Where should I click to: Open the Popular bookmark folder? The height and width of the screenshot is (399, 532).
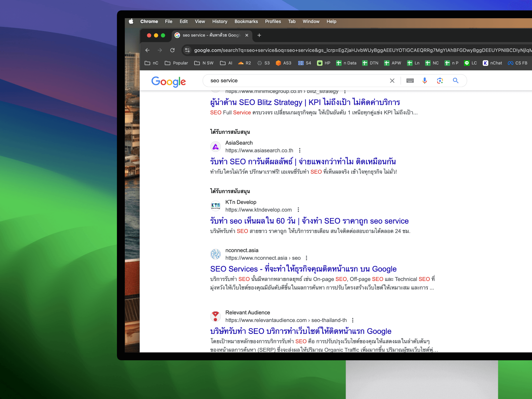pos(176,63)
